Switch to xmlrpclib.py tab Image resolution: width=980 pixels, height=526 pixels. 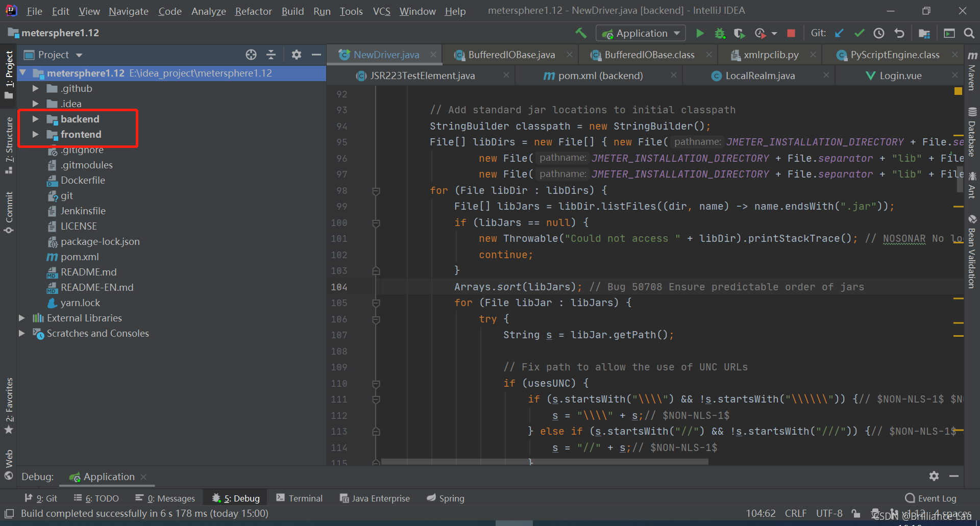click(771, 55)
